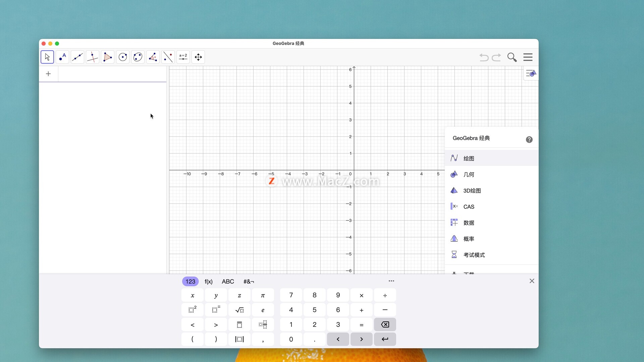Select the Line through two points tool
Viewport: 644px width, 362px height.
pos(77,57)
